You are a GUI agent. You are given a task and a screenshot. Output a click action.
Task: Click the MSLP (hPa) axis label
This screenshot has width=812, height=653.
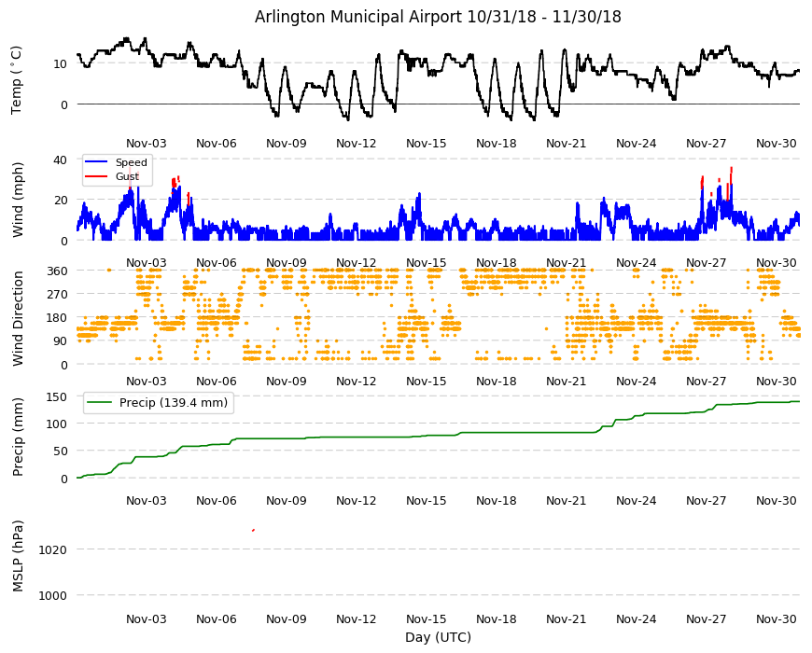coord(18,556)
